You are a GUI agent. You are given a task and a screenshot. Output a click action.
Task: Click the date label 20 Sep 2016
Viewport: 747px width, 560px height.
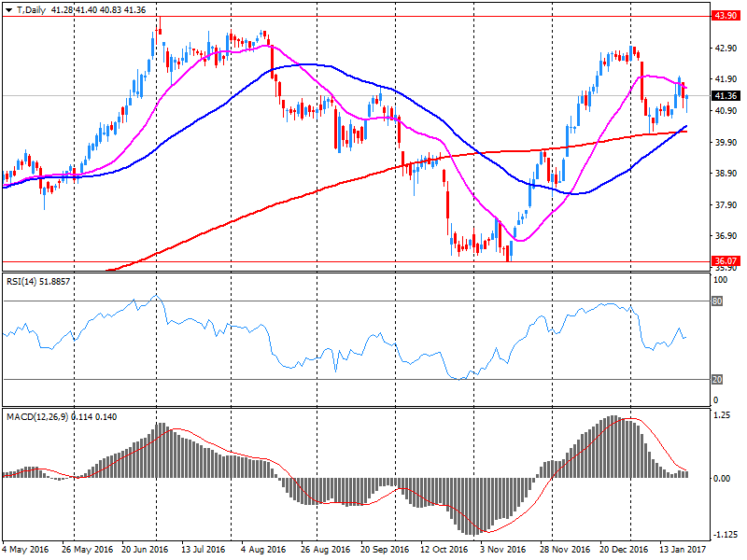pyautogui.click(x=385, y=550)
